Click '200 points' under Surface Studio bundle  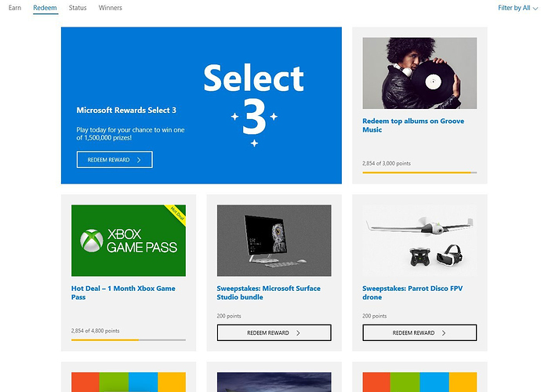point(229,316)
